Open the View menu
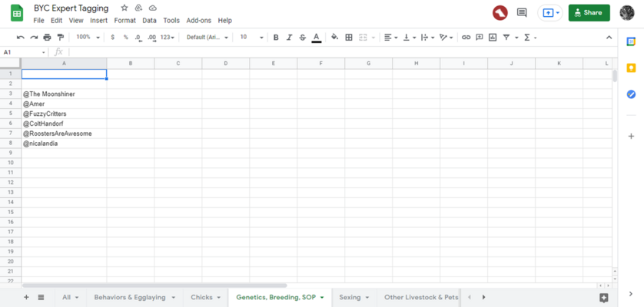The height and width of the screenshot is (307, 644). click(76, 21)
